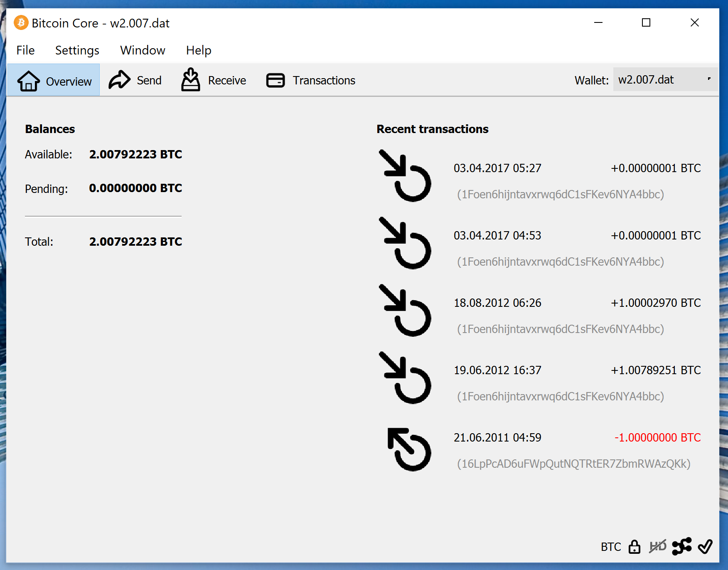Click the HD wallet disabled status icon

(658, 546)
